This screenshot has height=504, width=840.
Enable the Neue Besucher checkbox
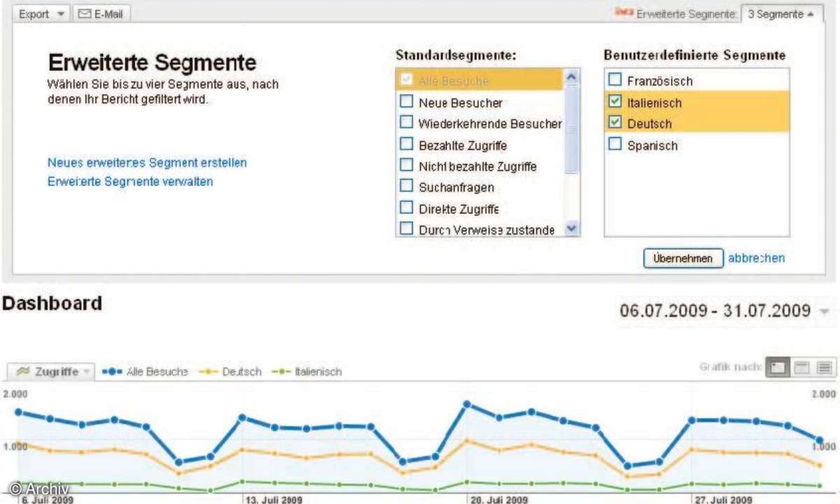407,102
